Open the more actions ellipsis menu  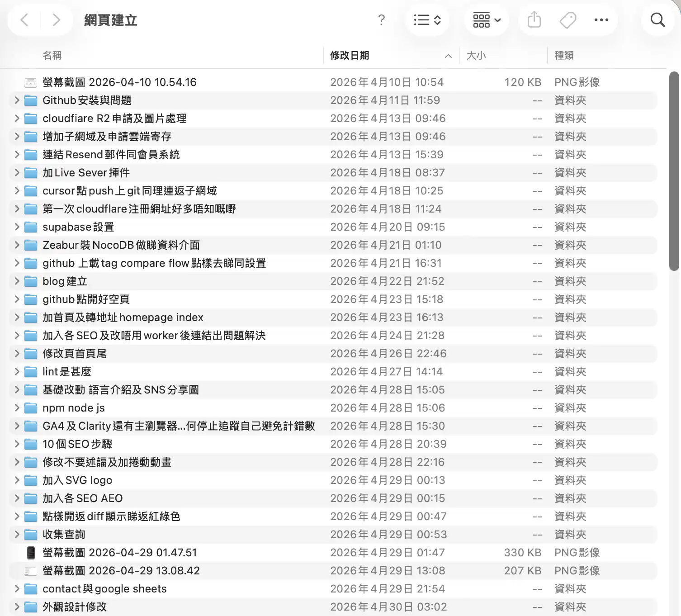point(601,20)
